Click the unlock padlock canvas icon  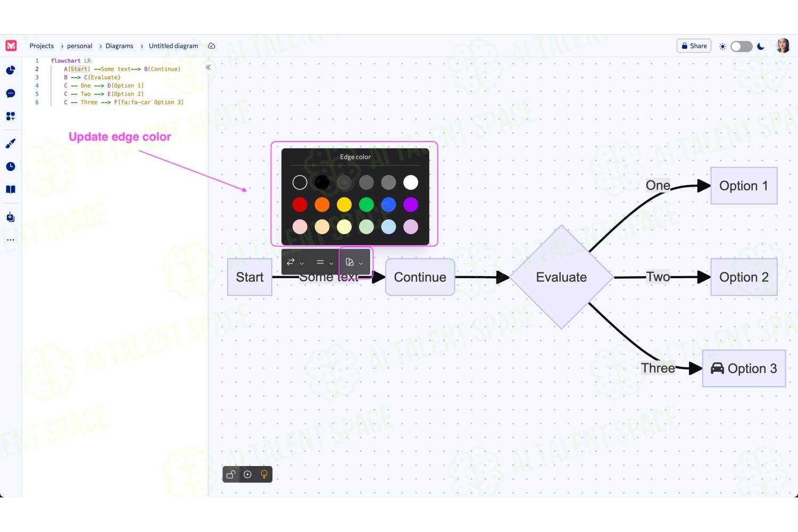(231, 475)
